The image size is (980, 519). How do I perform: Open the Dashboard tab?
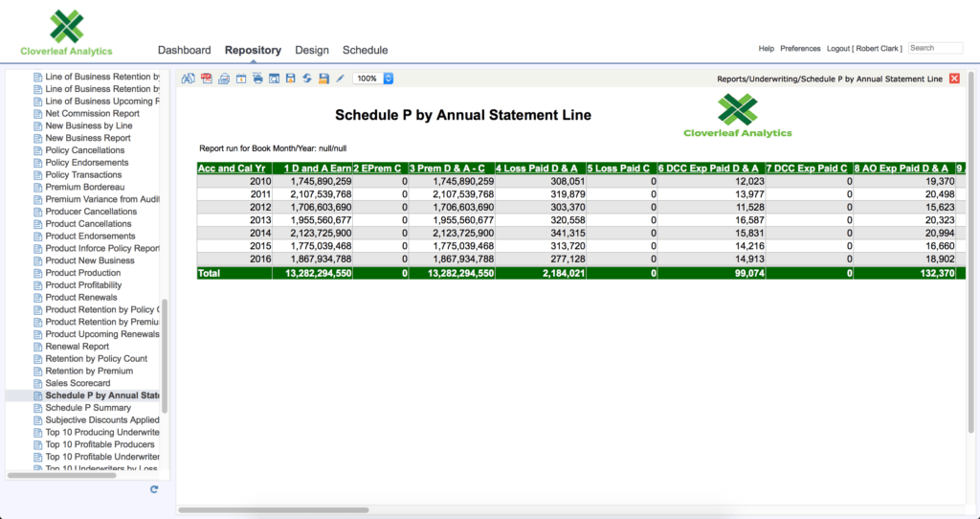185,50
